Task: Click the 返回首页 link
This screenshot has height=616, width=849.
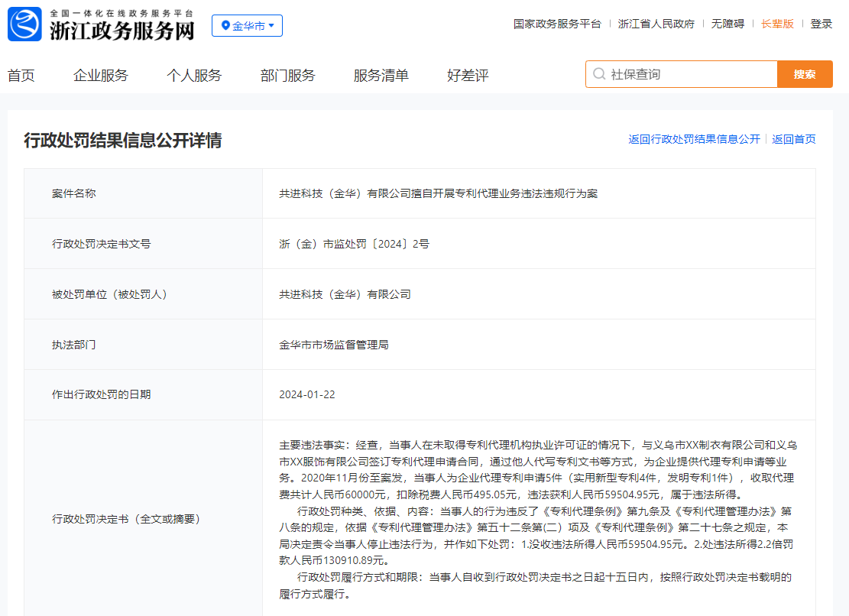Action: click(x=793, y=139)
